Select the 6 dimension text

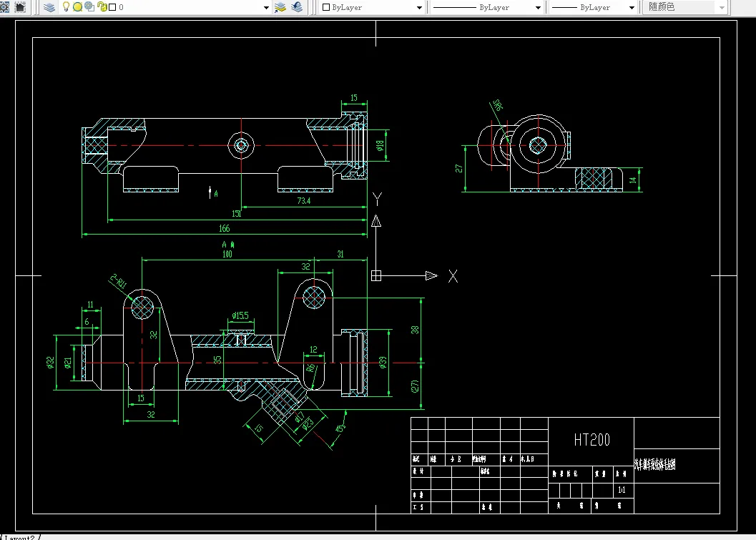[x=87, y=322]
